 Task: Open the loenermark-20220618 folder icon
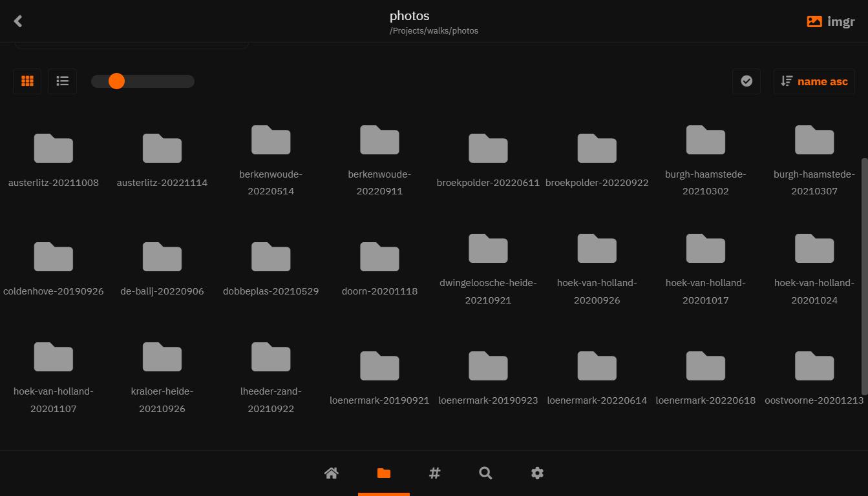706,366
